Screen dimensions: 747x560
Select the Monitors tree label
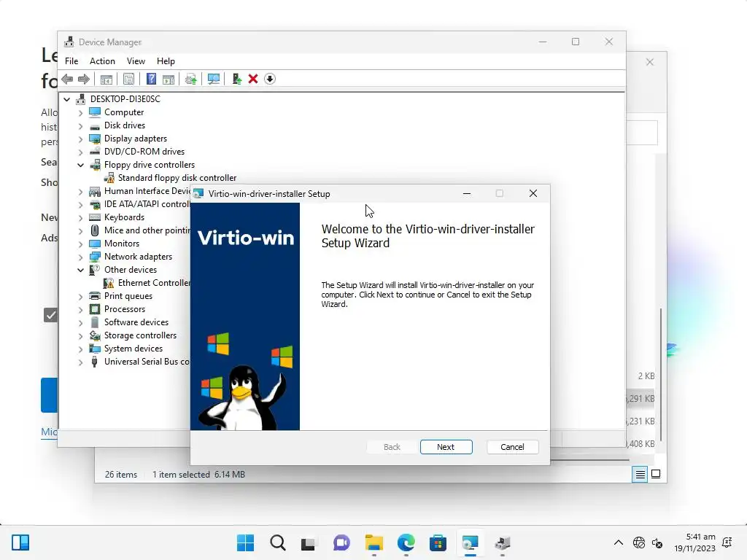pos(122,244)
